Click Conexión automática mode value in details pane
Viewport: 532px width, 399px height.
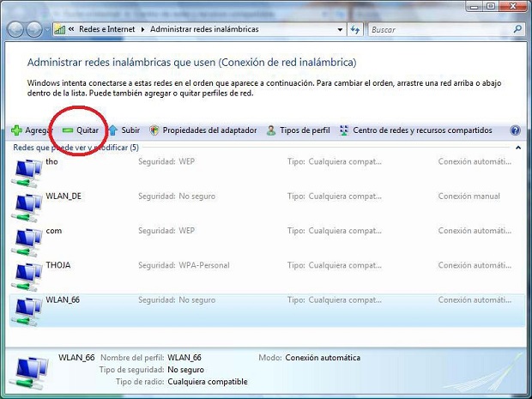click(x=323, y=358)
